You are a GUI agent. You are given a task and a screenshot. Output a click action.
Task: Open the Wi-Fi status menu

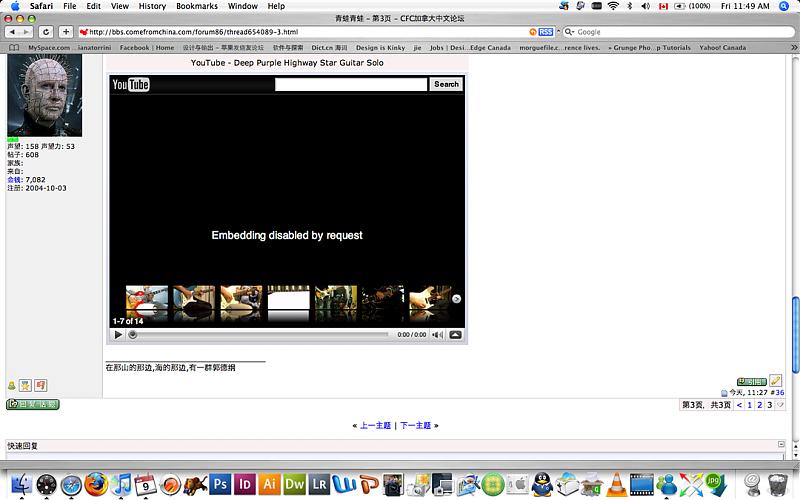click(613, 6)
